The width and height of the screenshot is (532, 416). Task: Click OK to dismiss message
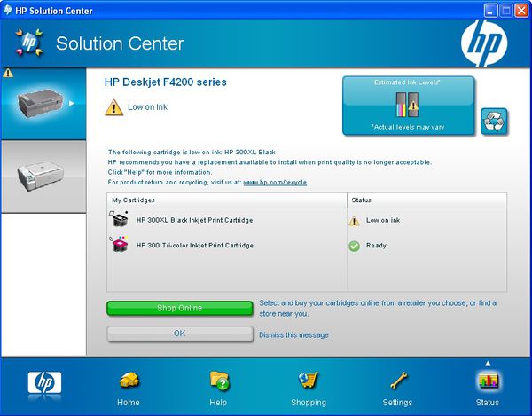180,334
